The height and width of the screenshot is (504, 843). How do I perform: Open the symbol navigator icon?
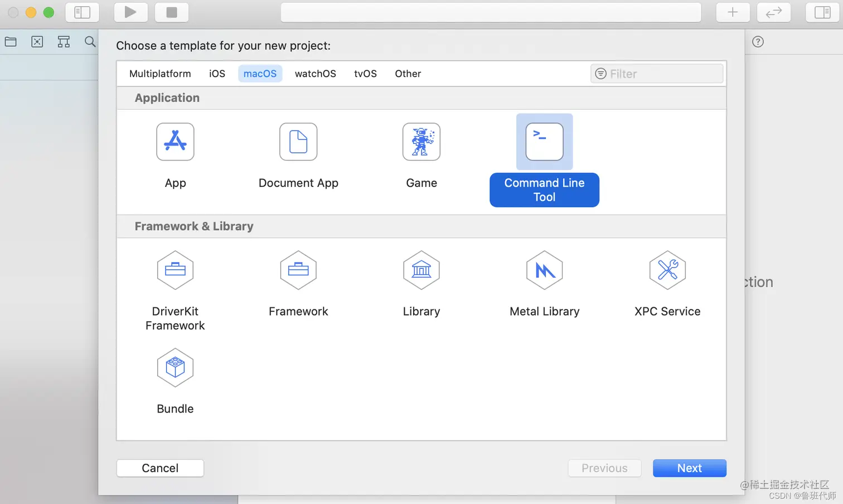64,42
